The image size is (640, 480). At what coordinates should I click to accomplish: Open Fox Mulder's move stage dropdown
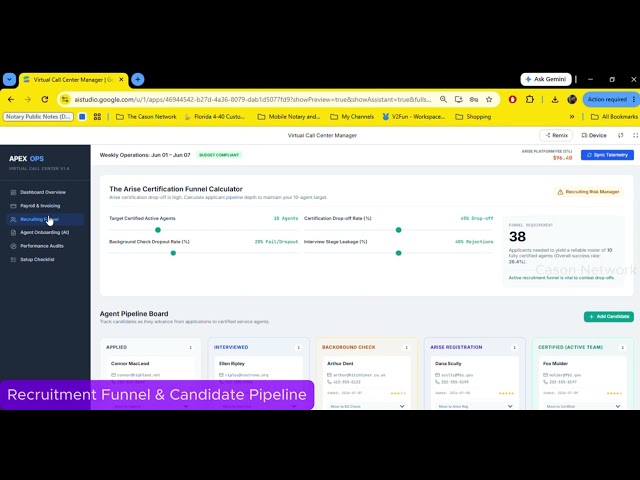(582, 406)
